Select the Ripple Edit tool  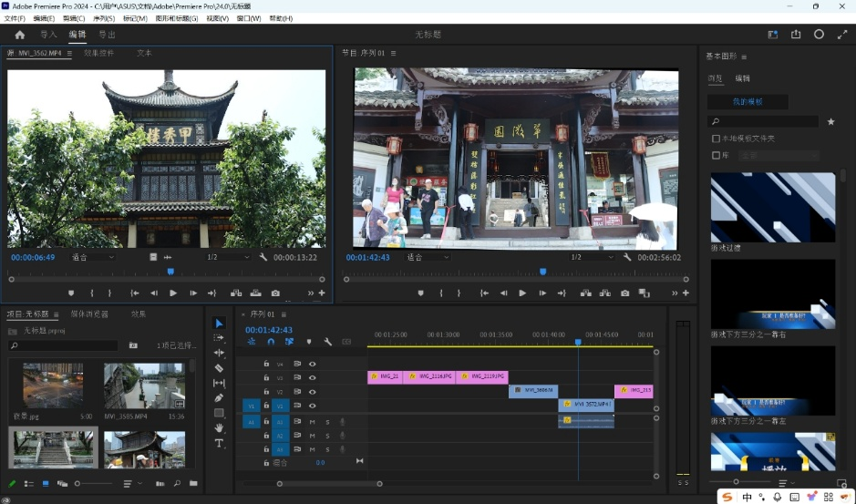(x=219, y=353)
